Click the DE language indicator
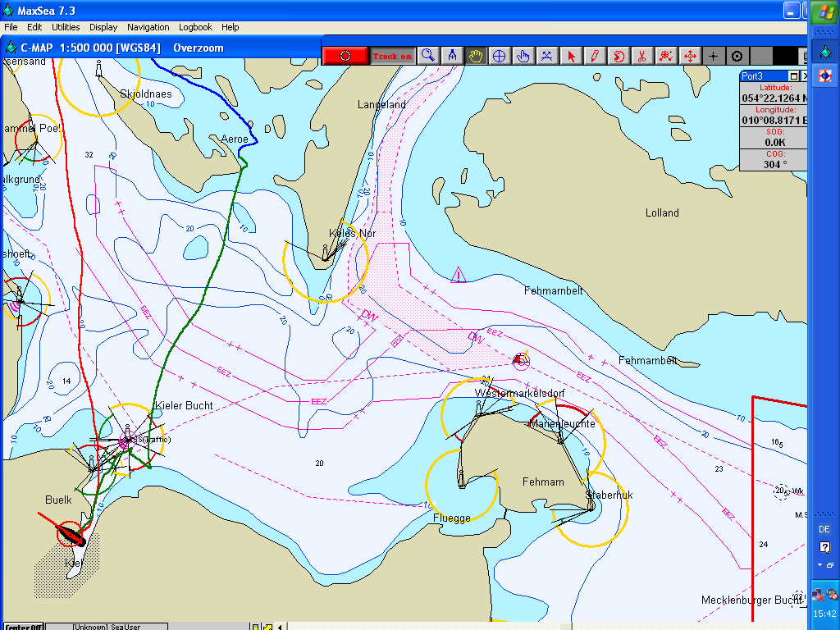The width and height of the screenshot is (840, 630). point(824,529)
